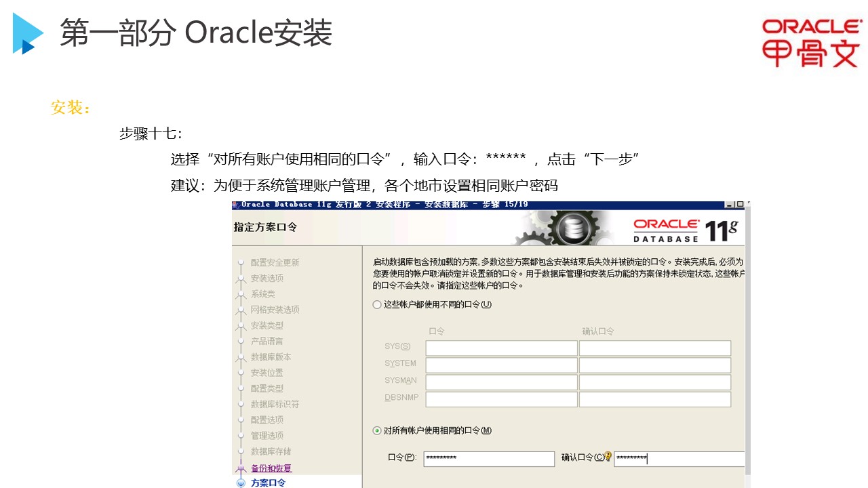This screenshot has height=488, width=868.
Task: Click the SYSMAN row label
Action: (401, 381)
